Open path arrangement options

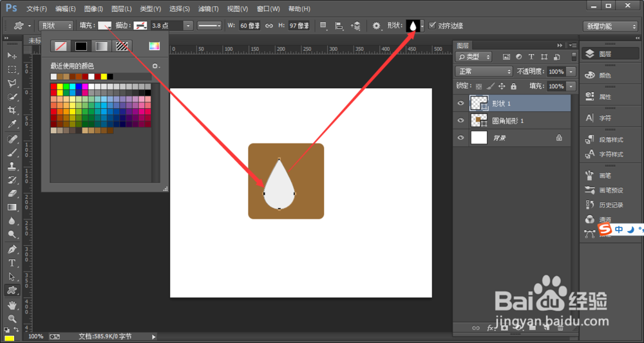coord(355,26)
